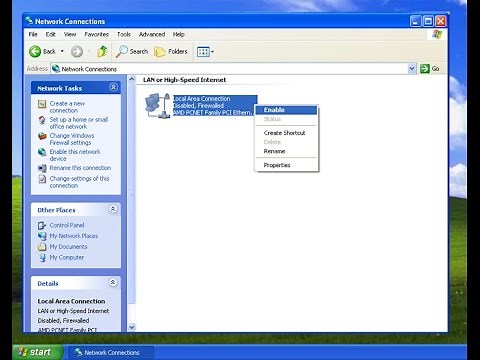Open My Network Places link
This screenshot has width=480, height=360.
point(74,236)
